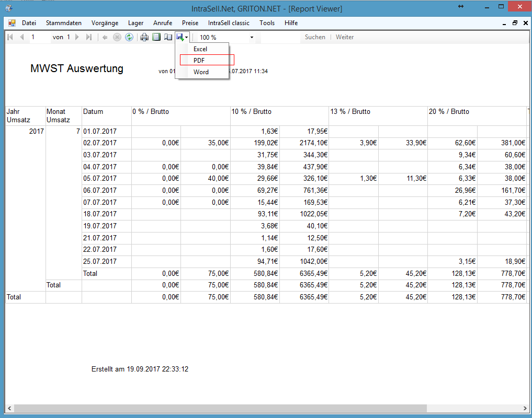Screen dimensions: 532x418
Task: Select the value 2174,10€
Action: [x=313, y=143]
